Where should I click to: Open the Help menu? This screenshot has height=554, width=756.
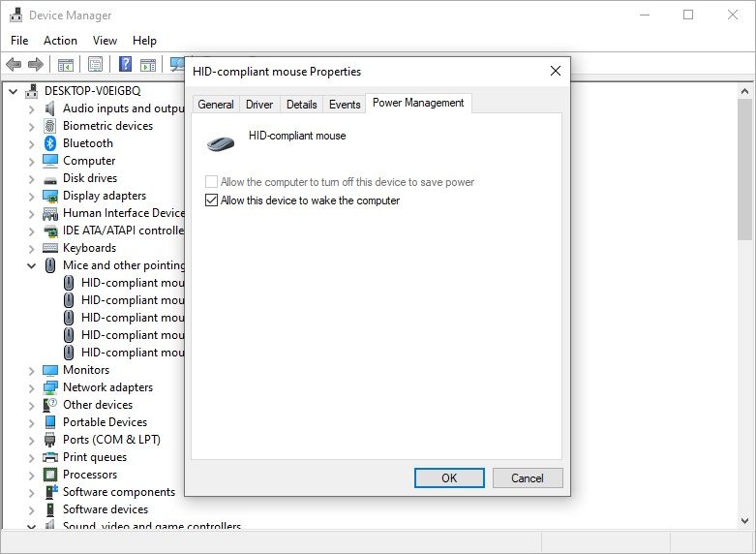click(x=144, y=41)
